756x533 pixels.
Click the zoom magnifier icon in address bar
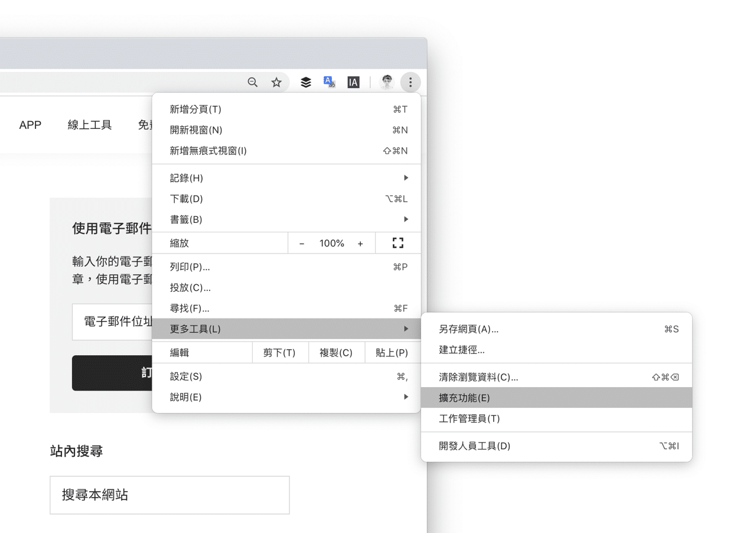pos(253,82)
